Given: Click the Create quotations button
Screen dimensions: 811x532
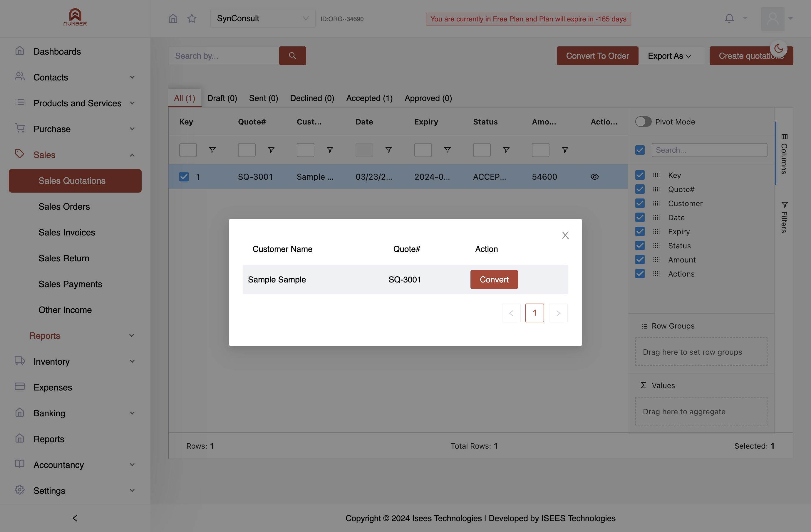Looking at the screenshot, I should coord(751,56).
